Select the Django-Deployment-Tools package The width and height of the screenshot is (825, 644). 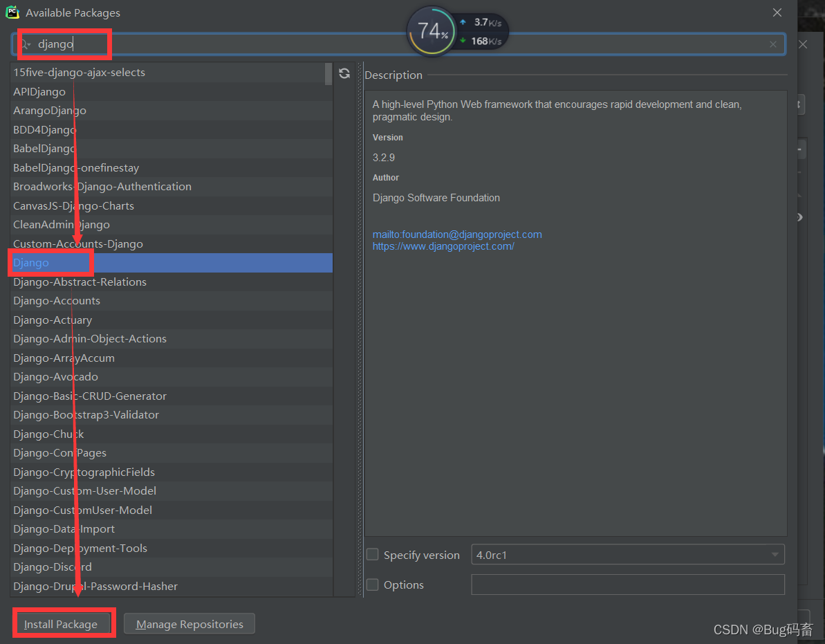click(x=171, y=549)
